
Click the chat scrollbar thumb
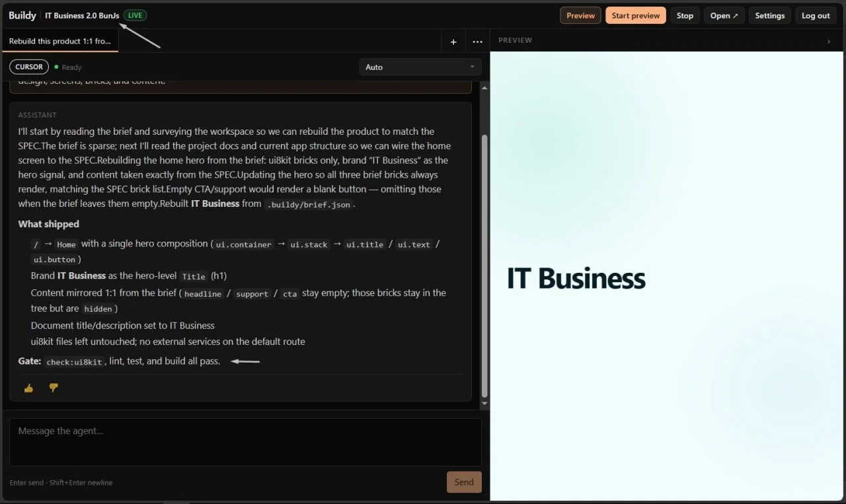[x=484, y=266]
